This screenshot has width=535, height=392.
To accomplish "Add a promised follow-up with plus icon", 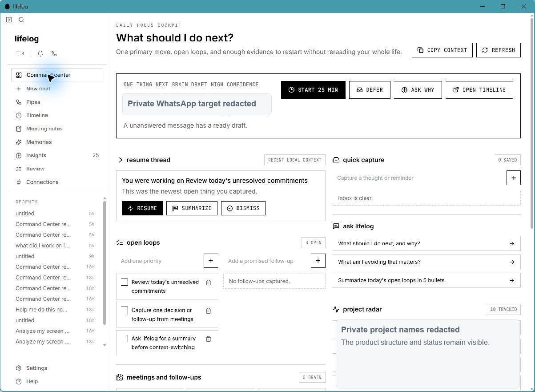I will [x=318, y=261].
